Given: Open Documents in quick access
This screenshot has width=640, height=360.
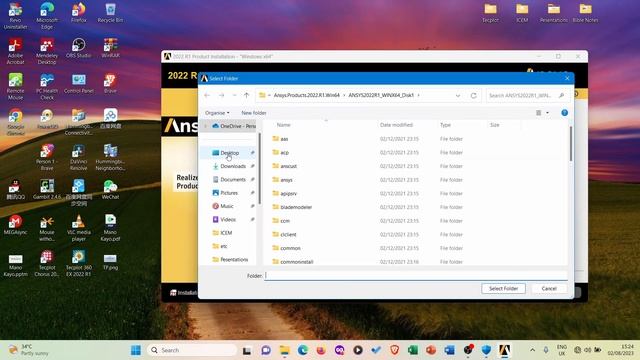Looking at the screenshot, I should point(233,180).
